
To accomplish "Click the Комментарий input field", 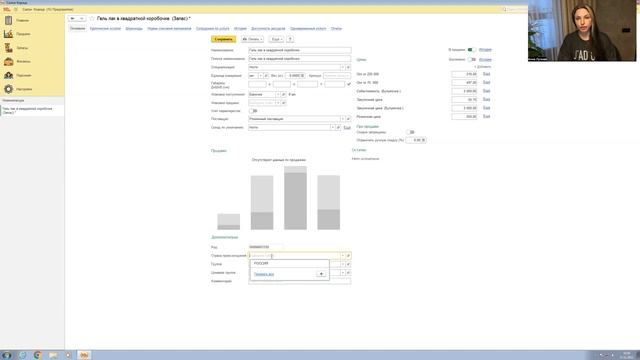I will pyautogui.click(x=300, y=281).
